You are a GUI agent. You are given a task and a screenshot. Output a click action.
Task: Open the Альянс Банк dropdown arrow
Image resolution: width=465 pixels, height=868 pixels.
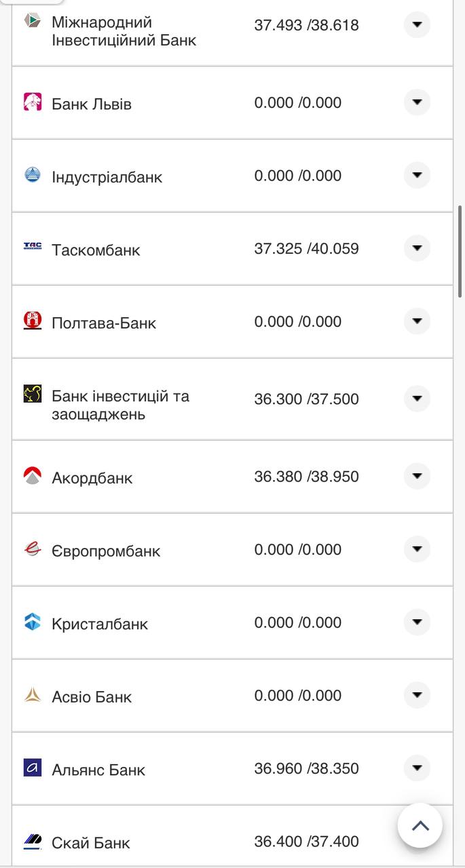(417, 768)
